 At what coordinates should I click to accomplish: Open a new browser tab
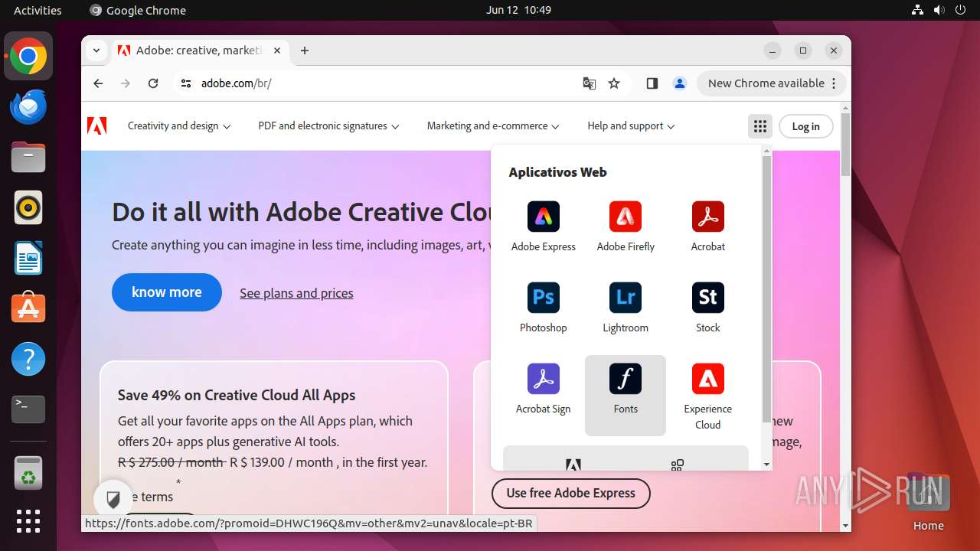pos(305,51)
